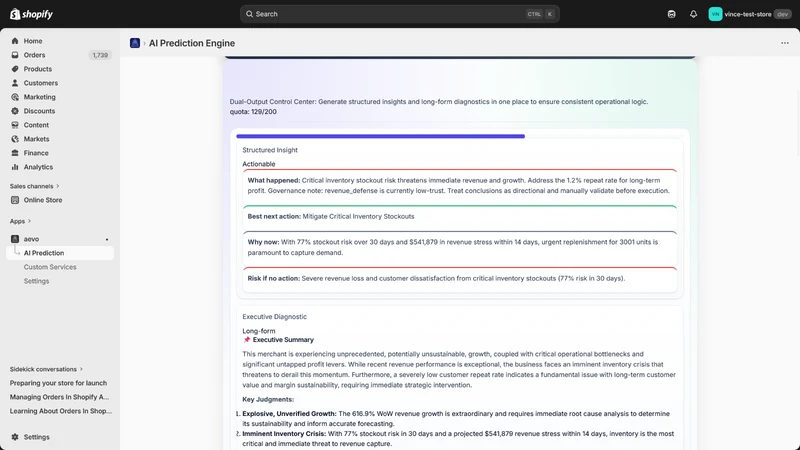800x450 pixels.
Task: Click 'Executive Diagnostic' heading
Action: [274, 317]
